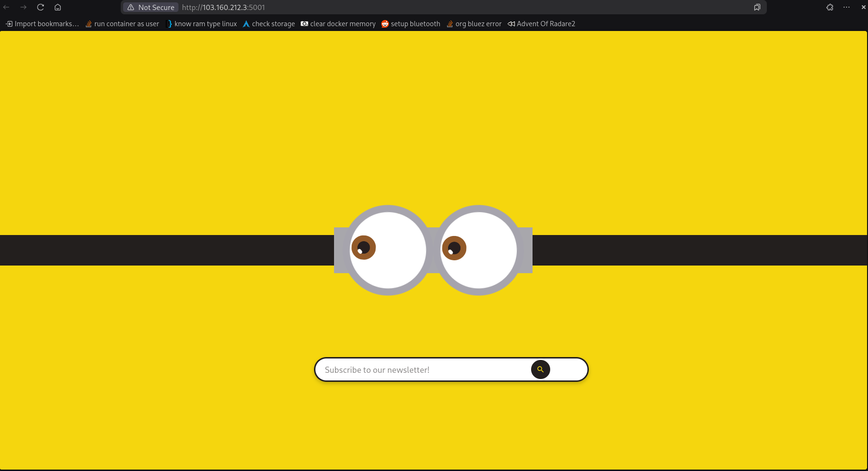Open 'know ram type linux' bookmark
868x471 pixels.
pyautogui.click(x=201, y=24)
